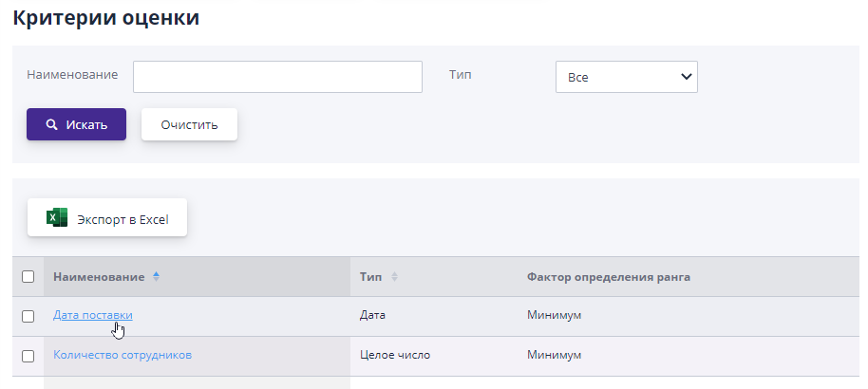The image size is (868, 389).
Task: Click the Дата type cell in the first row
Action: 372,315
